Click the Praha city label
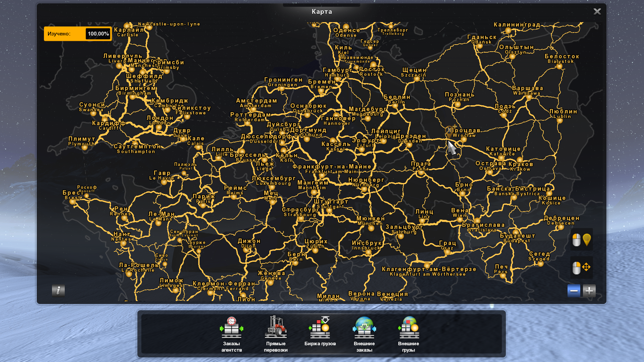 [x=421, y=169]
